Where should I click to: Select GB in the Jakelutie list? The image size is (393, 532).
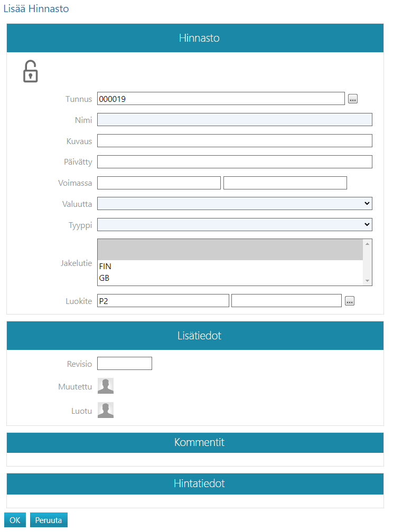104,278
